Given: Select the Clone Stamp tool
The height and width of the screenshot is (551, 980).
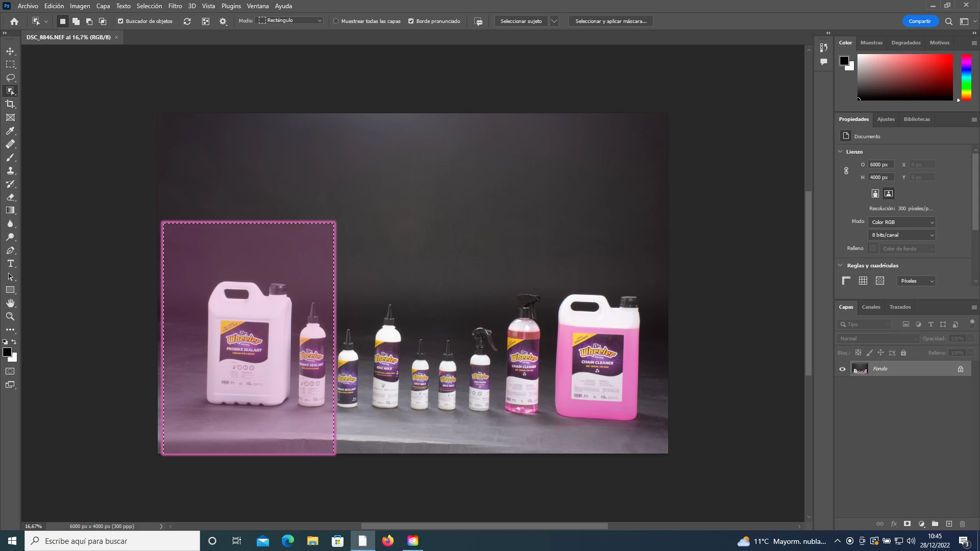Looking at the screenshot, I should (x=10, y=170).
